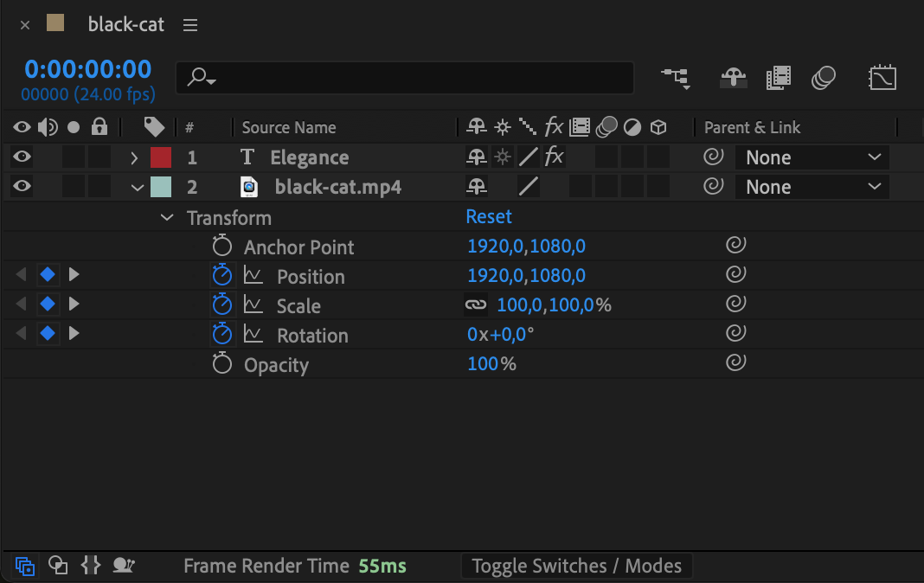The height and width of the screenshot is (583, 924).
Task: Enable frame blending for all layers icon
Action: click(x=779, y=78)
